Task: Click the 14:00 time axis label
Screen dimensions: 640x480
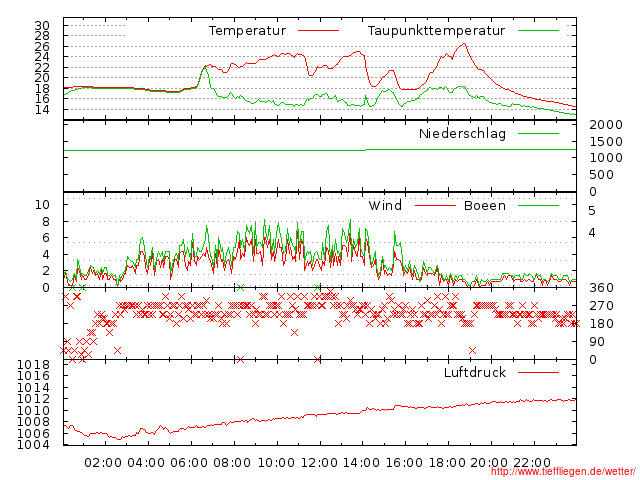Action: click(361, 463)
